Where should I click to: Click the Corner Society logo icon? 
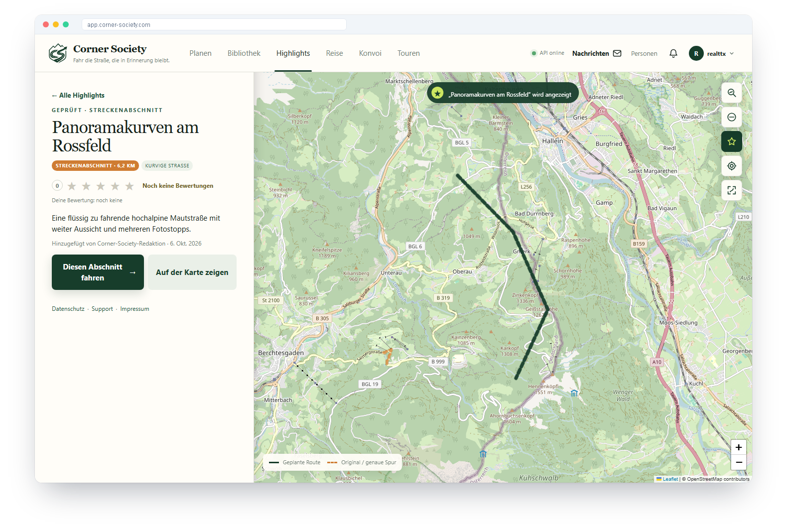pos(58,53)
